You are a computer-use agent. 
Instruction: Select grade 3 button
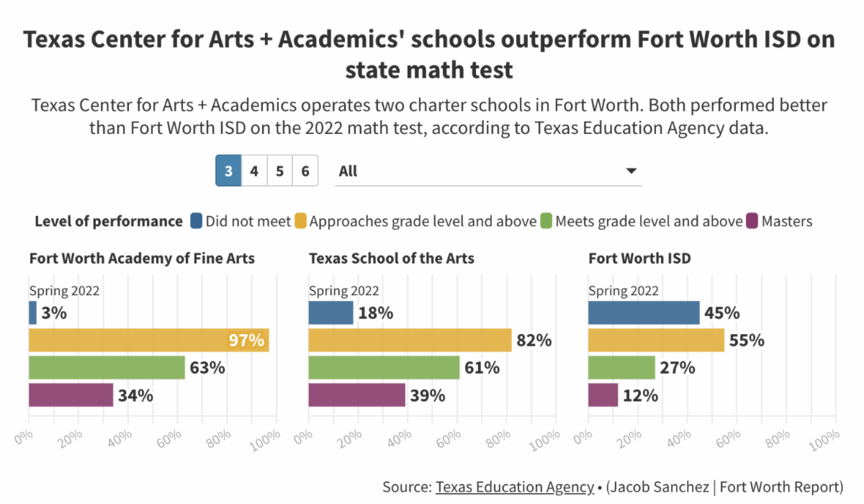(x=228, y=171)
